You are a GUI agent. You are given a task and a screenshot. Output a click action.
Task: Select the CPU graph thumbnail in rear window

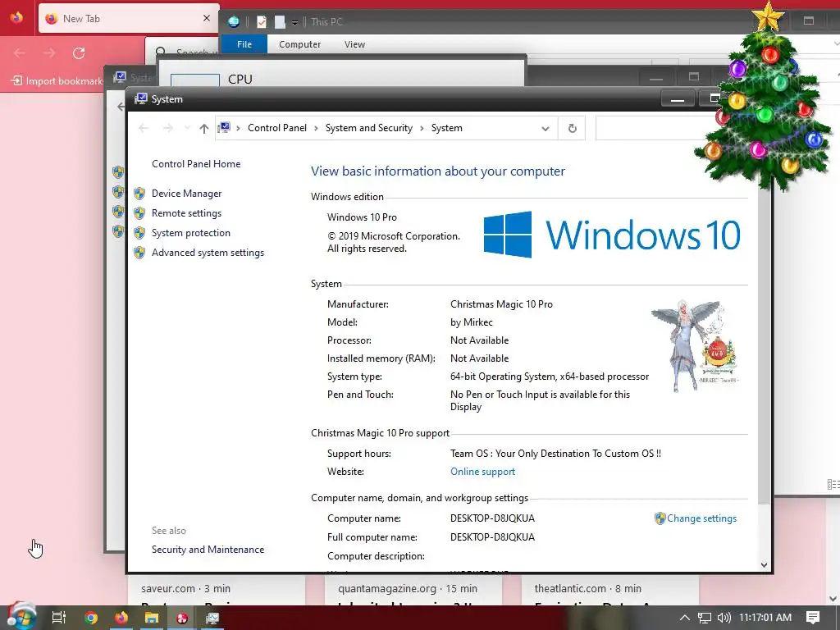195,80
